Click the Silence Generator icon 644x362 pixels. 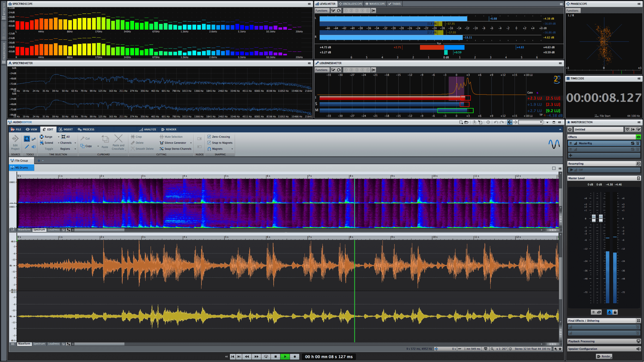point(161,142)
